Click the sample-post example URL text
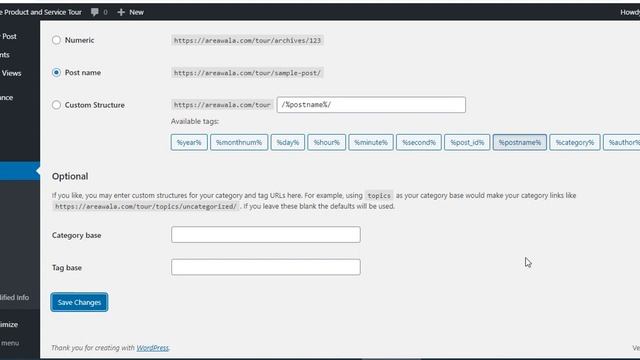 (x=247, y=73)
